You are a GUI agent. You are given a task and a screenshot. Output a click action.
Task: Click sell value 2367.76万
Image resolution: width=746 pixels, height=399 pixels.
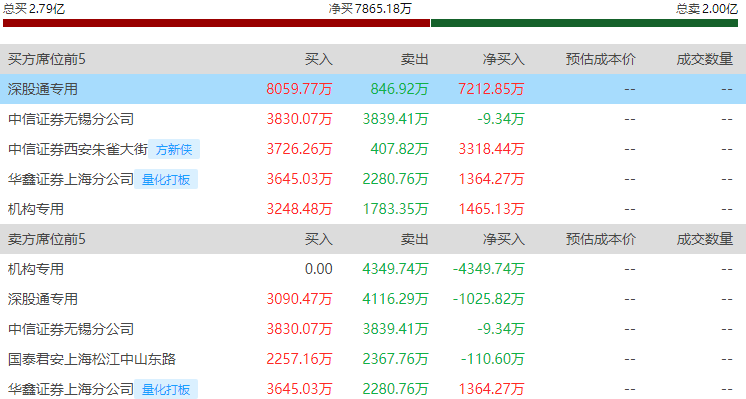coord(395,359)
